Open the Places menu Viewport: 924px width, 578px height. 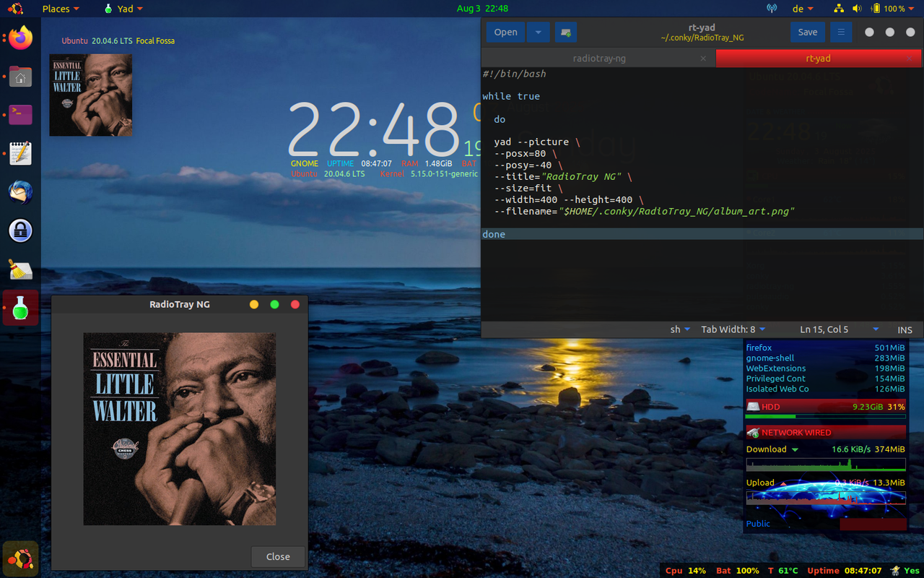[61, 9]
